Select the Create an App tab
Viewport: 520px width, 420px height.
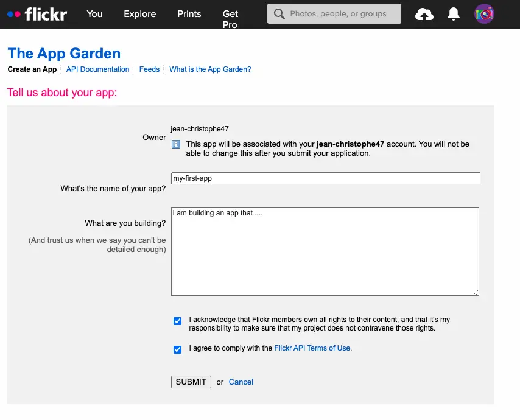(x=32, y=69)
